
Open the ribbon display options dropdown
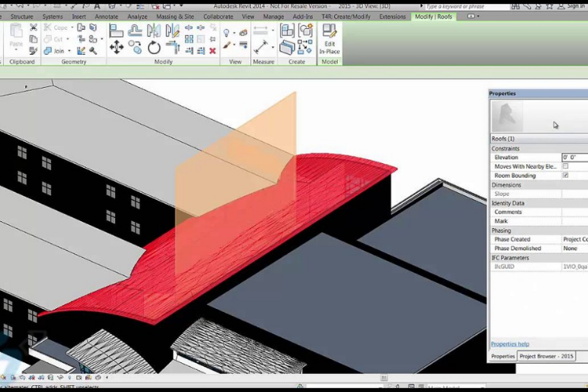point(478,16)
